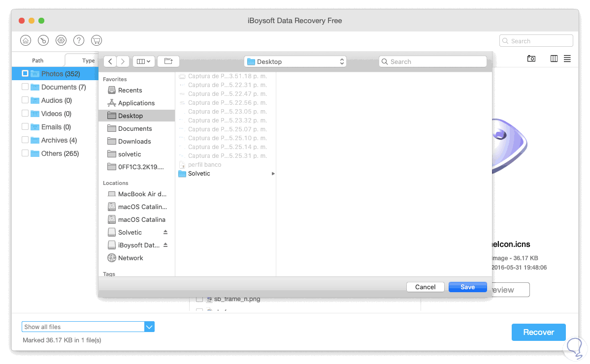Eject the Solvetic volume
The height and width of the screenshot is (364, 590).
[x=165, y=232]
